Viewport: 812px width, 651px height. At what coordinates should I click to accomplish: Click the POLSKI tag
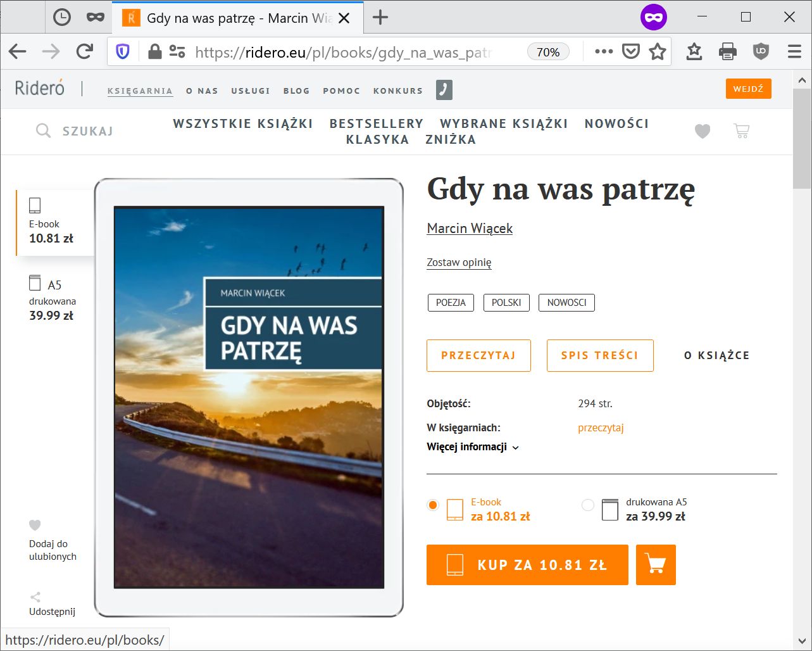[506, 303]
